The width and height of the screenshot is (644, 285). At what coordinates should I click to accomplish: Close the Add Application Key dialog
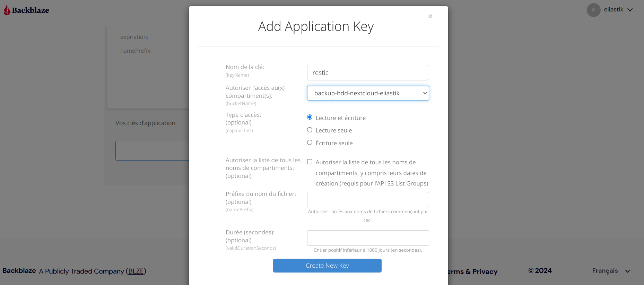430,16
